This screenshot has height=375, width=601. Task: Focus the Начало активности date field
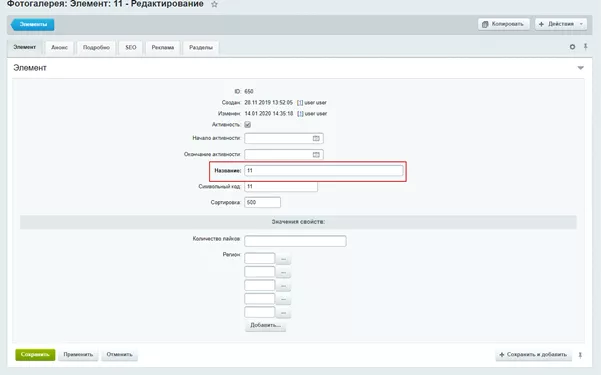(x=284, y=138)
